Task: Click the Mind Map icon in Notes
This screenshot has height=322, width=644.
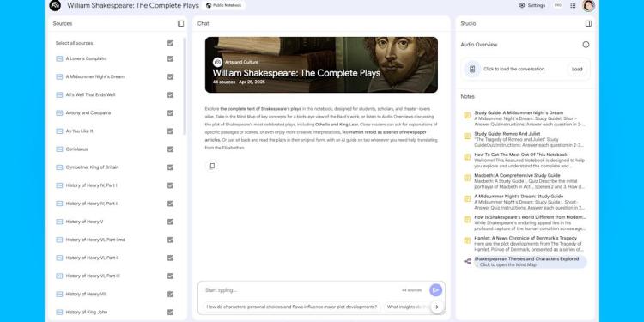Action: [x=467, y=262]
